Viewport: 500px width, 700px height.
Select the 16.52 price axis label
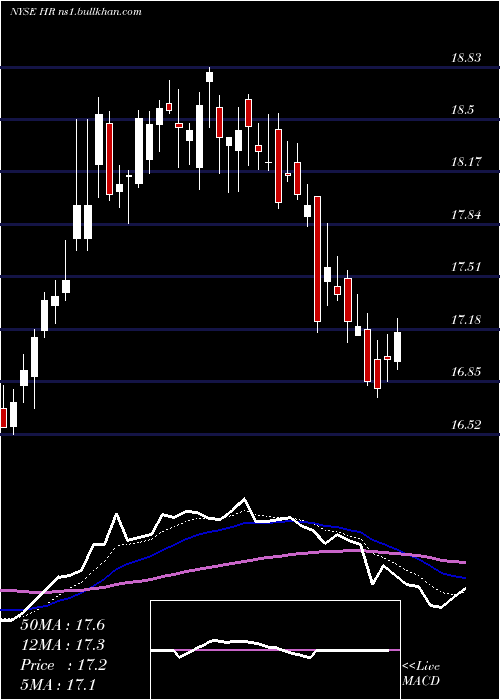click(x=466, y=425)
